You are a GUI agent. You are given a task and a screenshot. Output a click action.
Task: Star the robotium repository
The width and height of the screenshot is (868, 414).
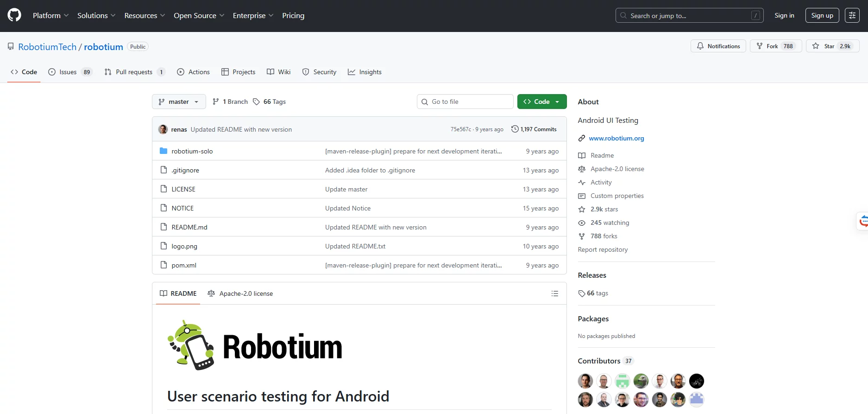(833, 46)
